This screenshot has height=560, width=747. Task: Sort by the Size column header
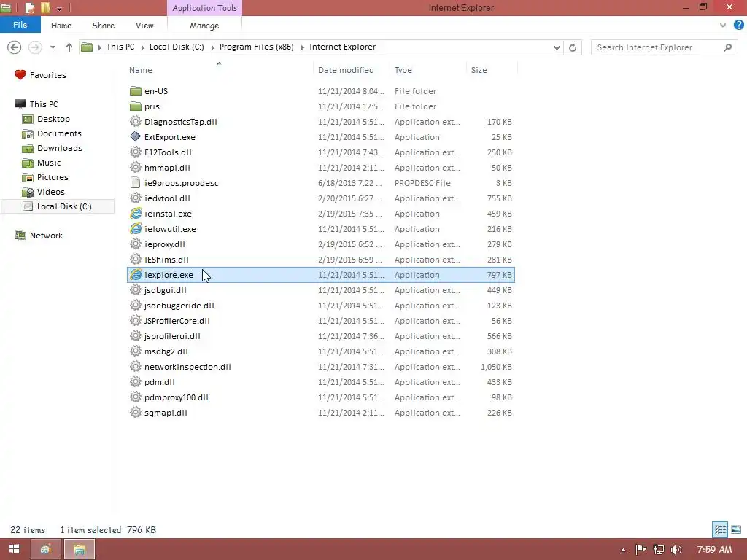(479, 70)
